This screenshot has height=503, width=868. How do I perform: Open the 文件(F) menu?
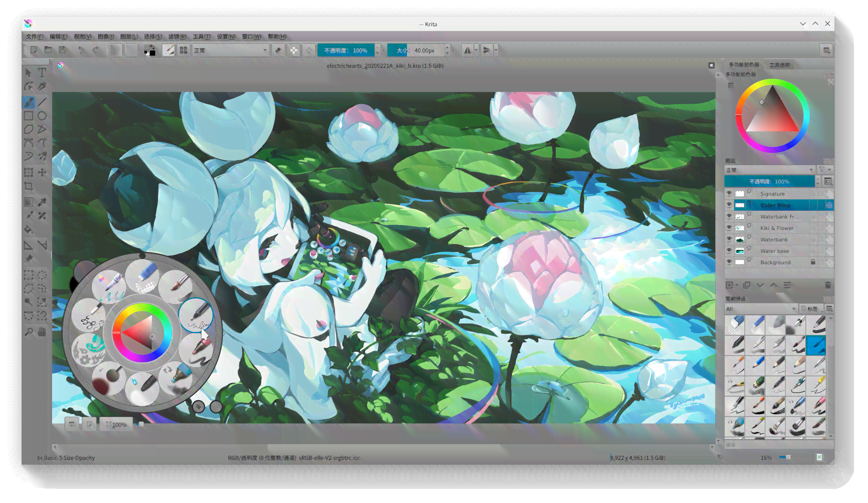(x=34, y=37)
